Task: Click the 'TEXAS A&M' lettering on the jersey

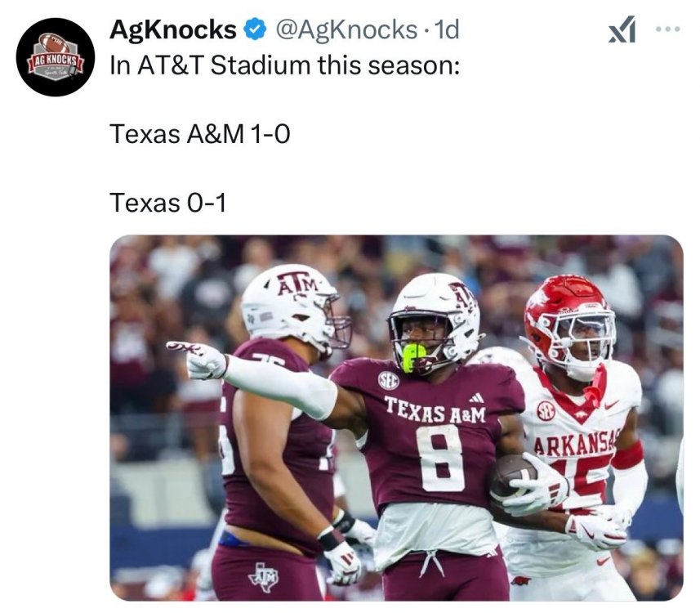Action: (x=435, y=409)
